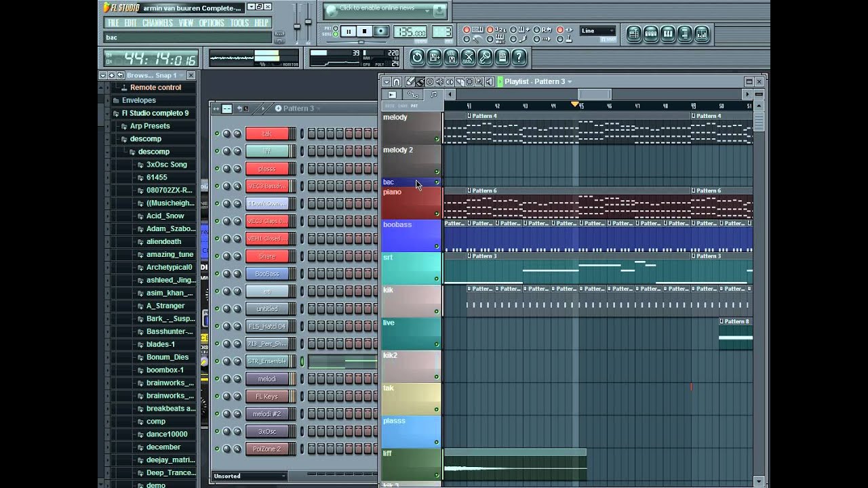The width and height of the screenshot is (868, 488).
Task: Expand the Arp Presets folder
Action: pos(150,126)
